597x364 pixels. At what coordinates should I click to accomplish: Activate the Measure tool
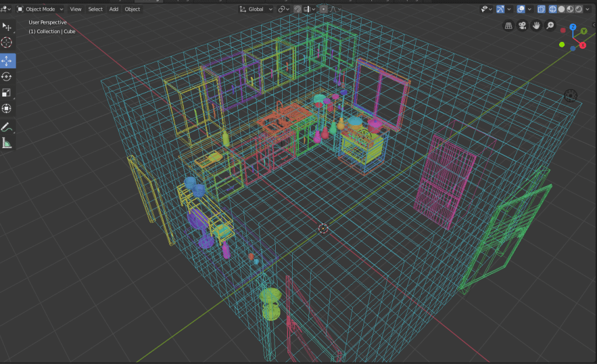[x=7, y=143]
